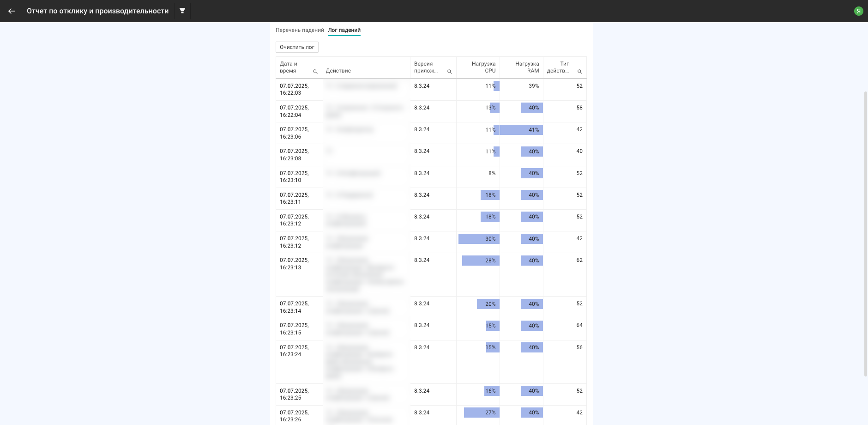Click the 28% CPU load bar

(x=481, y=261)
